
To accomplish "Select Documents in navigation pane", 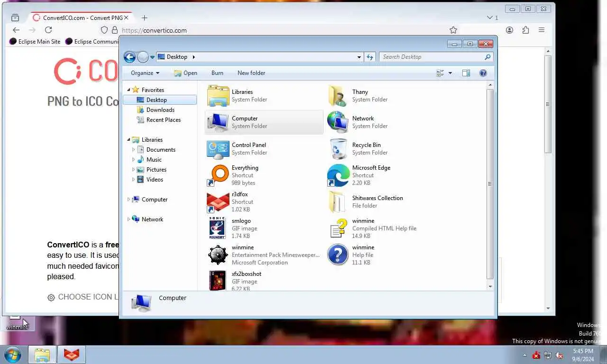I will tap(161, 150).
